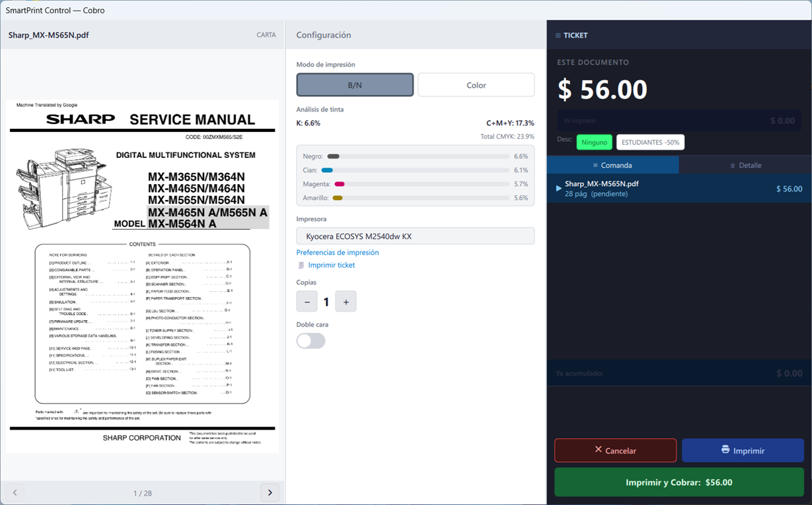Click the Negro ink level bar

[x=418, y=156]
